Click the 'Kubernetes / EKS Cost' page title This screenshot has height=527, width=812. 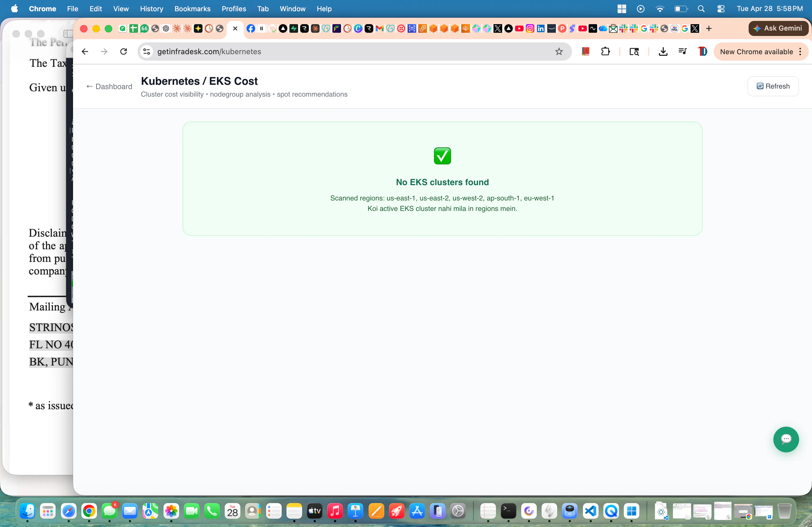(x=199, y=81)
